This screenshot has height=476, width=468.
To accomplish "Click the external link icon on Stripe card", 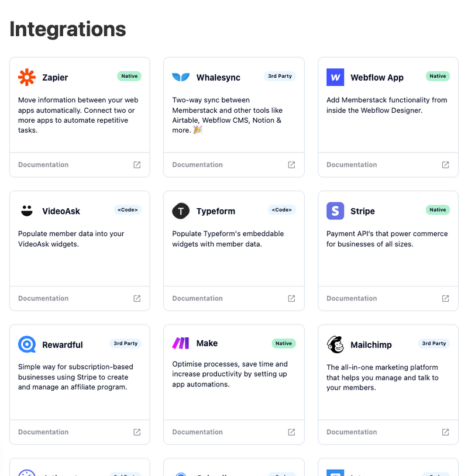I will (445, 298).
